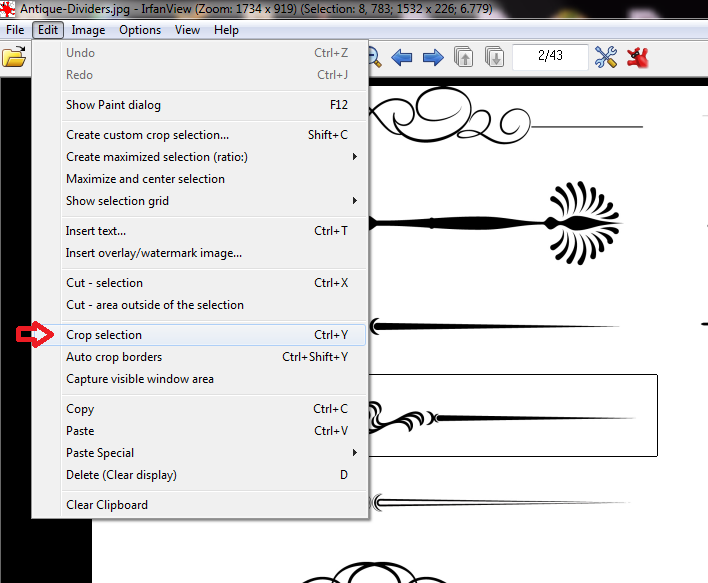708x583 pixels.
Task: Click the next page icon in toolbar
Action: tap(494, 57)
